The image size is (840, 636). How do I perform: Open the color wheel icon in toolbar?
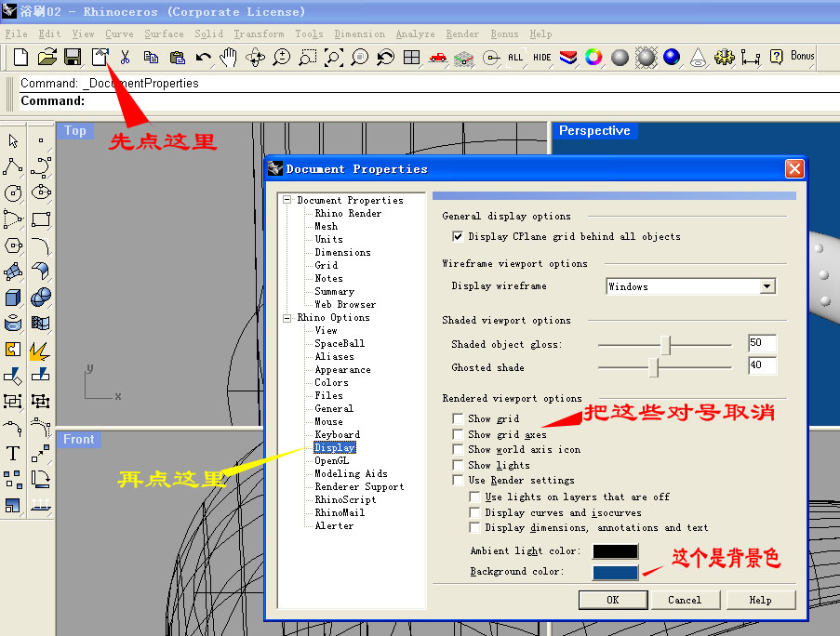click(x=593, y=58)
